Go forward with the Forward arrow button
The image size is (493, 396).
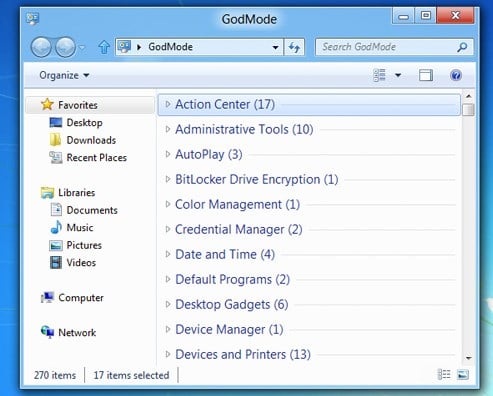click(x=65, y=47)
